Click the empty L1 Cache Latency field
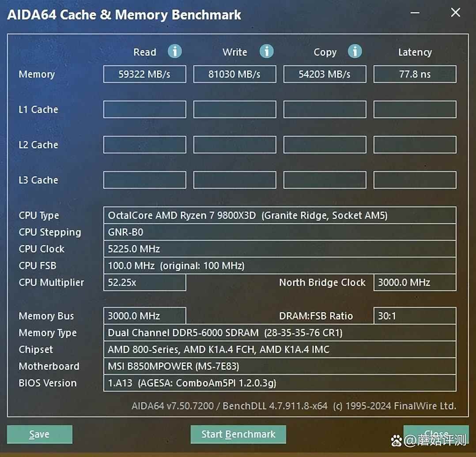 pos(415,109)
